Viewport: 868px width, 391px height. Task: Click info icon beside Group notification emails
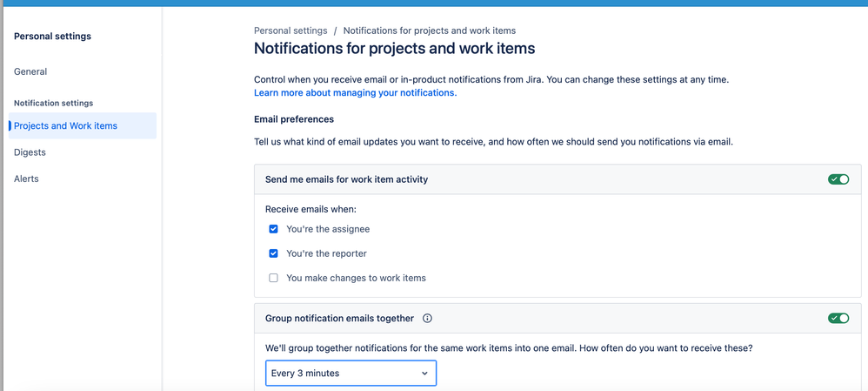pyautogui.click(x=427, y=319)
